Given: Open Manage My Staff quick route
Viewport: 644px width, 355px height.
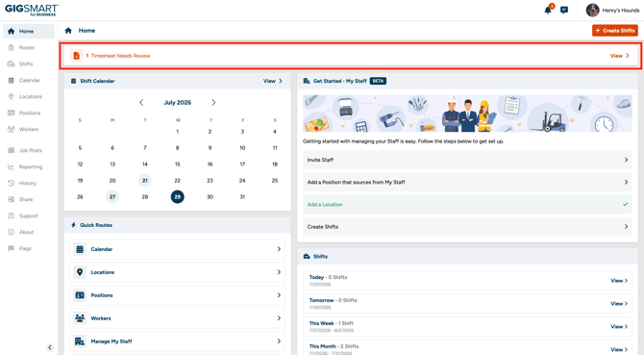Looking at the screenshot, I should (x=178, y=341).
